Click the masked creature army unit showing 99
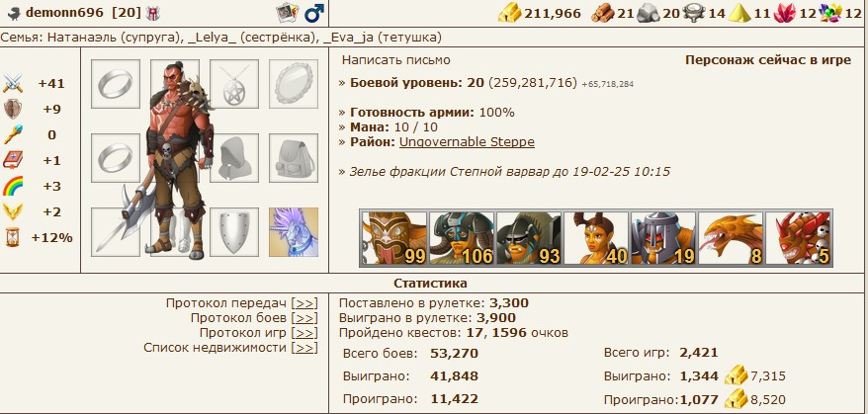This screenshot has width=868, height=414. 394,238
